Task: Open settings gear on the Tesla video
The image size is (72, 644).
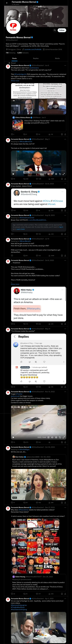Action: pyautogui.click(x=56, y=437)
